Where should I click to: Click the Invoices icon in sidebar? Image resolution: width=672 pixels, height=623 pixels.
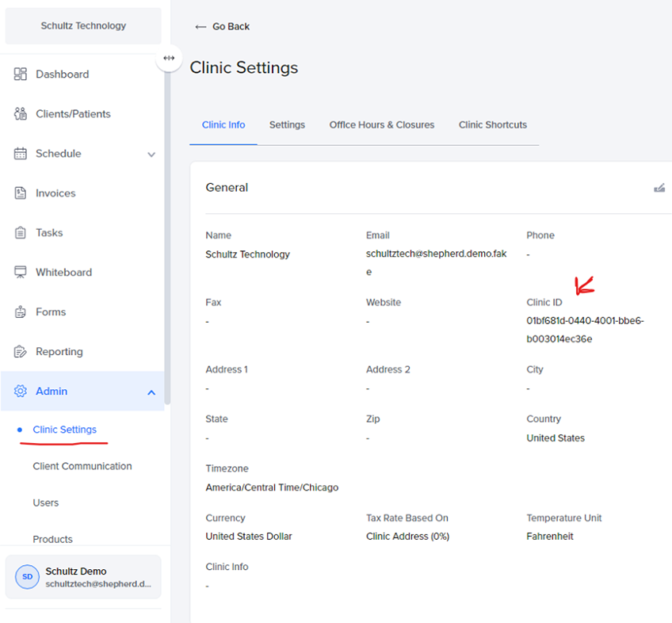pos(21,193)
